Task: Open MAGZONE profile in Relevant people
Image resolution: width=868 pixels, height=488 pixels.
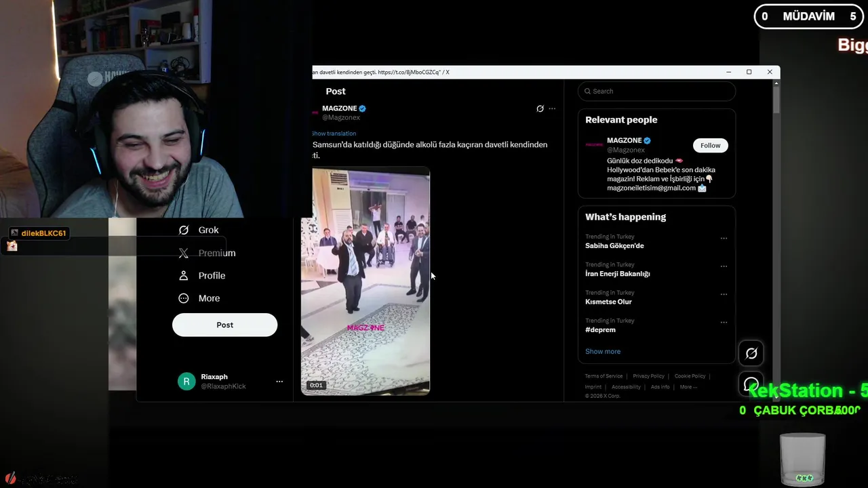Action: 624,140
